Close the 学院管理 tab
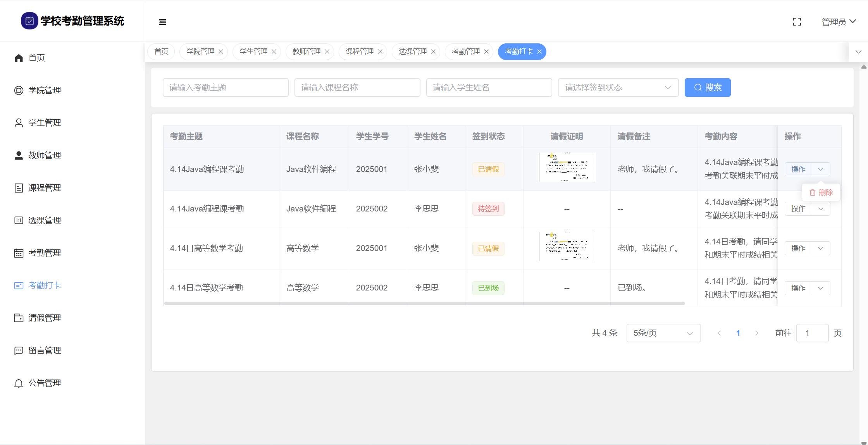This screenshot has height=445, width=868. point(221,52)
